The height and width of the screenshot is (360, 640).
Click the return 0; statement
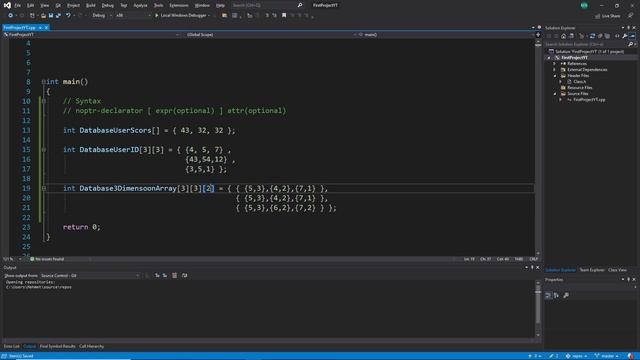tap(82, 227)
